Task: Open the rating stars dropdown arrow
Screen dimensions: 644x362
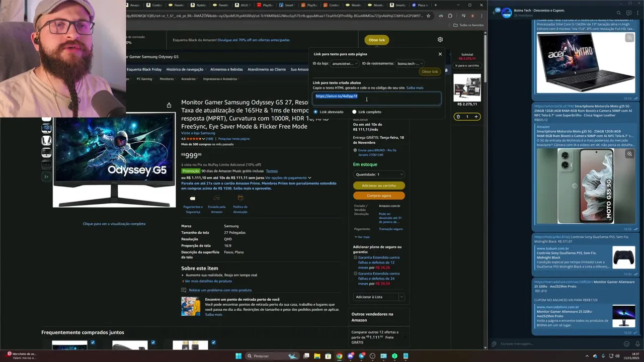Action: (x=204, y=139)
